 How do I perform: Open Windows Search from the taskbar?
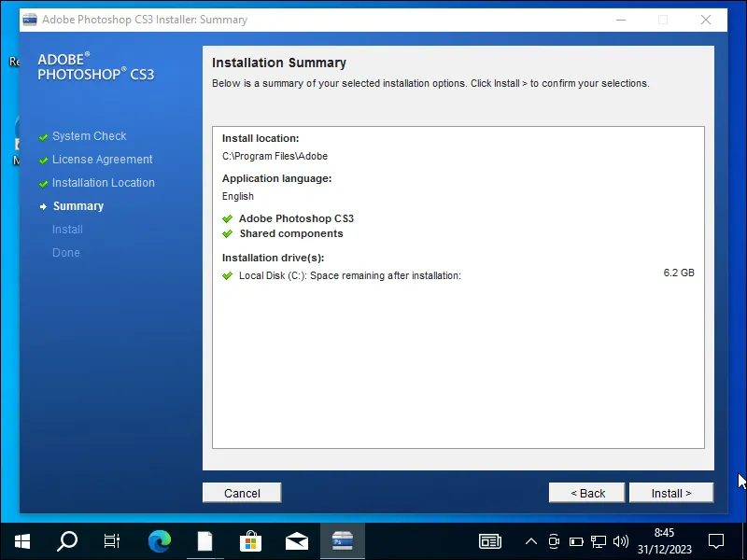[67, 540]
